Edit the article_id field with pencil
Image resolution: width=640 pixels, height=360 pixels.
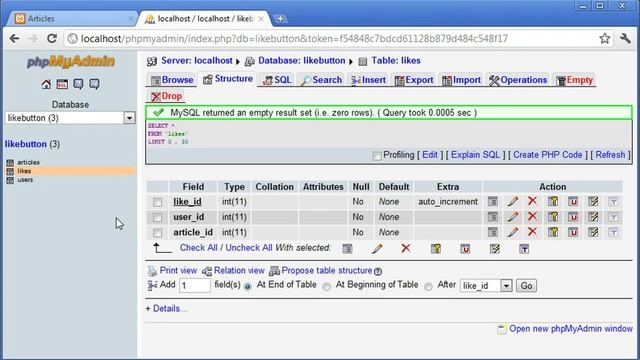pos(513,232)
